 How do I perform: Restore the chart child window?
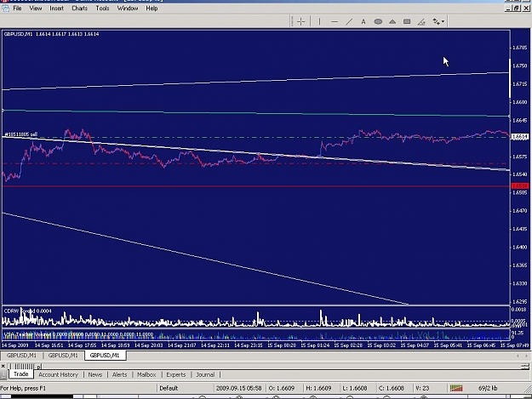coord(517,9)
